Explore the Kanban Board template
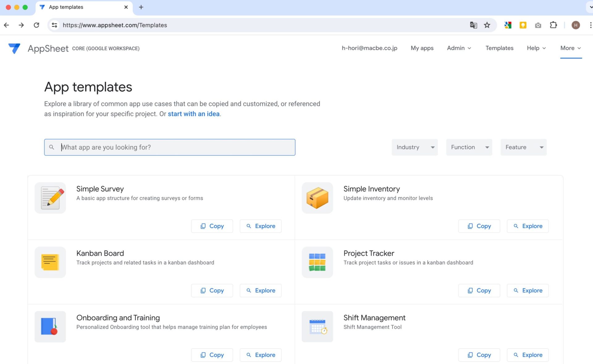This screenshot has height=364, width=593. pyautogui.click(x=260, y=290)
